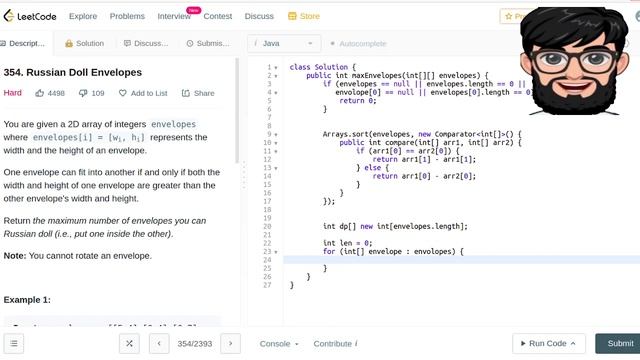Open the Console dropdown
640x360 pixels.
(279, 344)
